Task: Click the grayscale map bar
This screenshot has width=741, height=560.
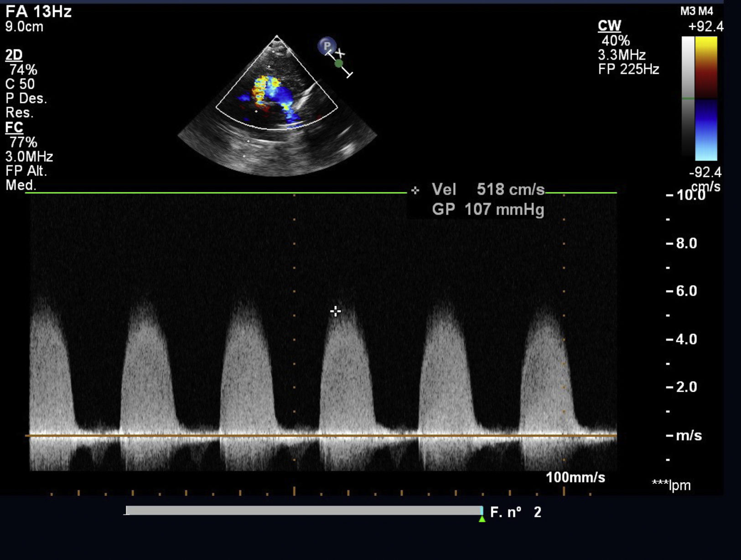Action: (688, 97)
